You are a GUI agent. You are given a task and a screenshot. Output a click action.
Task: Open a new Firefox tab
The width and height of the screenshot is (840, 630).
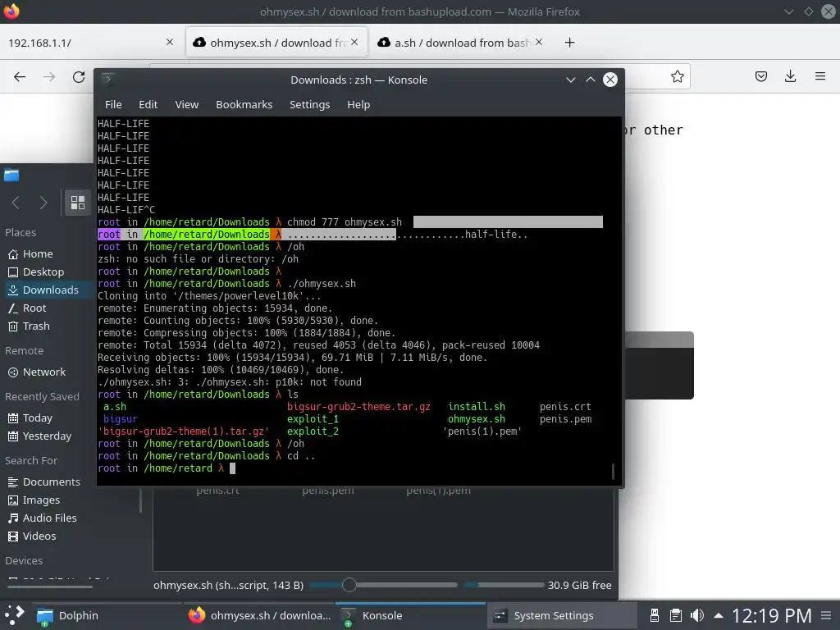coord(569,43)
